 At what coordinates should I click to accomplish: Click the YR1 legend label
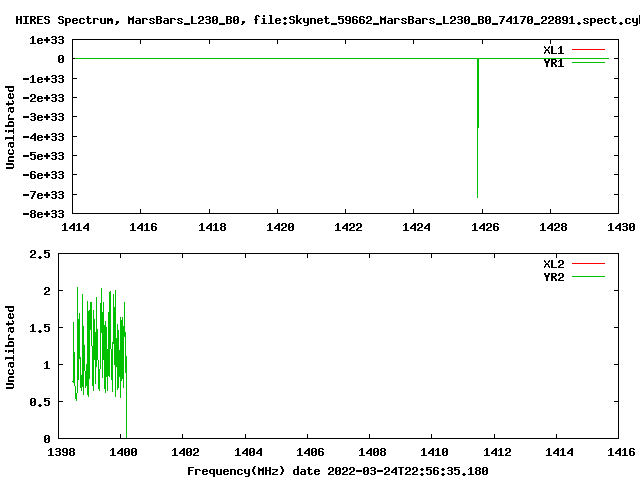pyautogui.click(x=553, y=63)
